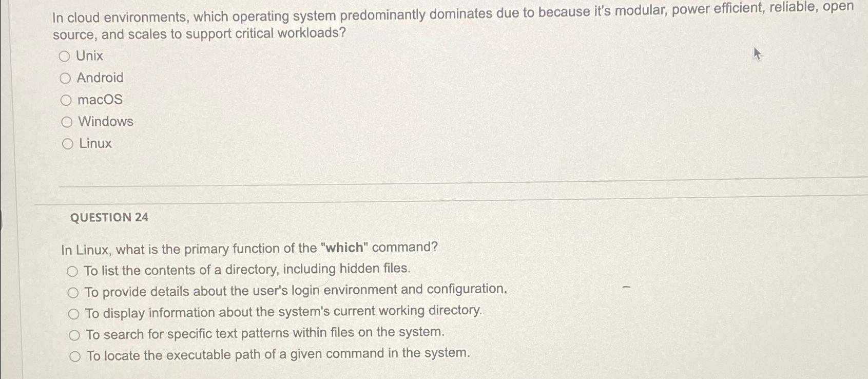The height and width of the screenshot is (379, 868).
Task: Select 'To display information about the current working directory'
Action: tap(73, 312)
